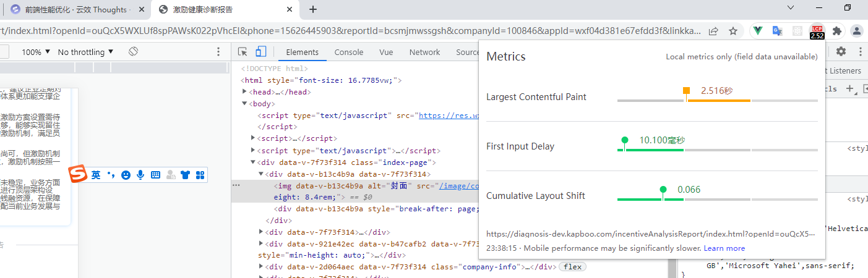This screenshot has height=278, width=868.
Task: Open the No throttling dropdown
Action: 85,52
